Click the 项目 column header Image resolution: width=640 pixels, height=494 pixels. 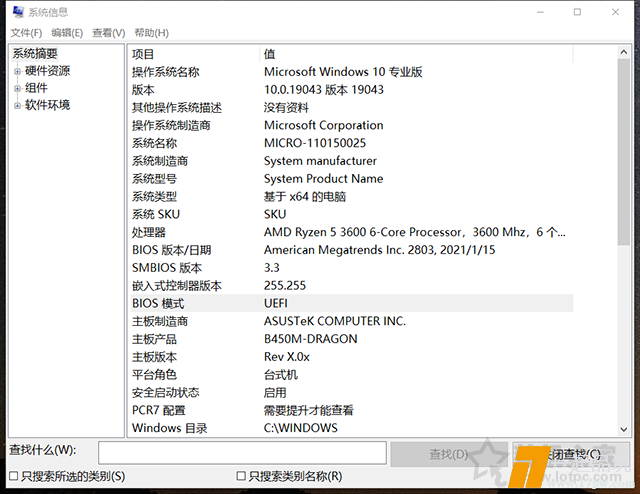click(x=194, y=54)
